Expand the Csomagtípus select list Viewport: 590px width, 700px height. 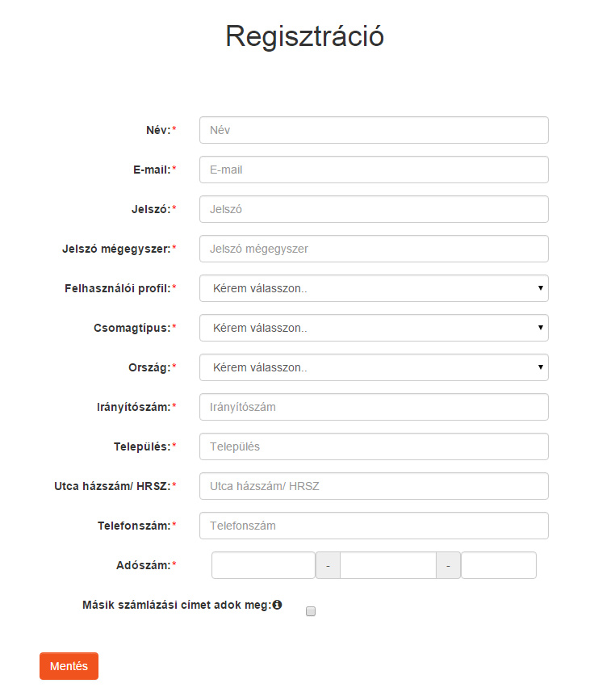pyautogui.click(x=374, y=328)
